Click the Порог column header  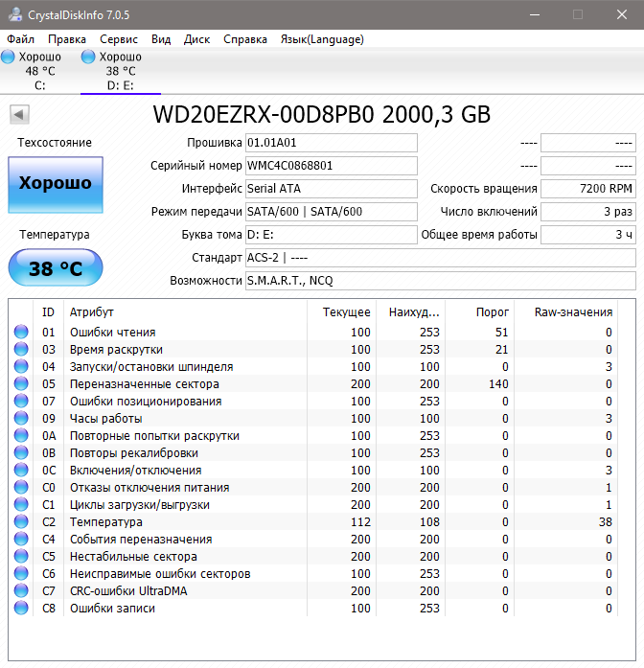(x=479, y=312)
